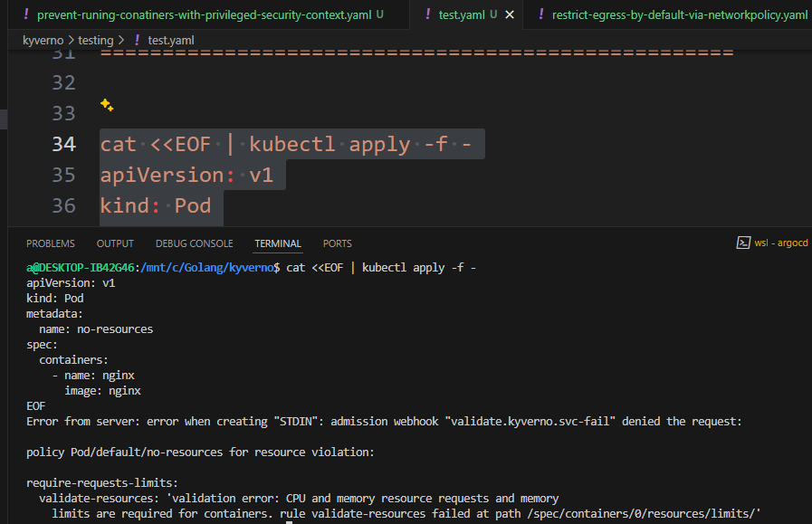Click the Copilot sparkle icon on line 33
The width and height of the screenshot is (812, 524).
[x=106, y=107]
